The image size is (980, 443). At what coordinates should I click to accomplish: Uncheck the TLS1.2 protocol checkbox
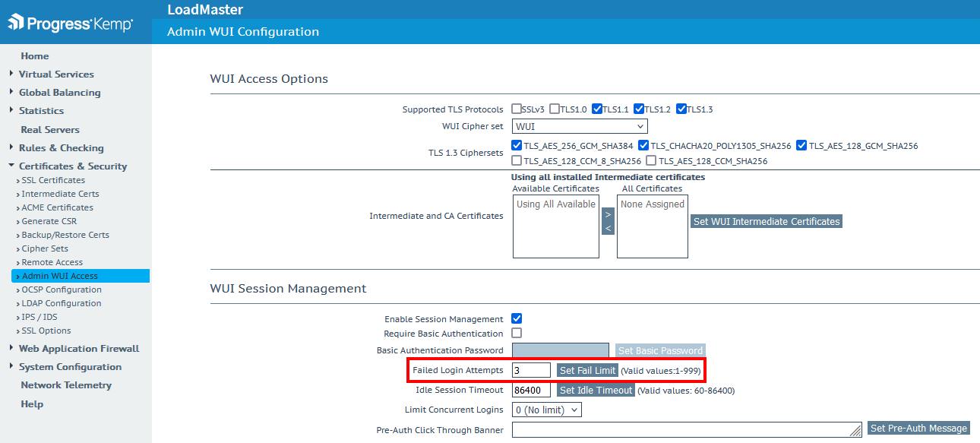coord(639,109)
